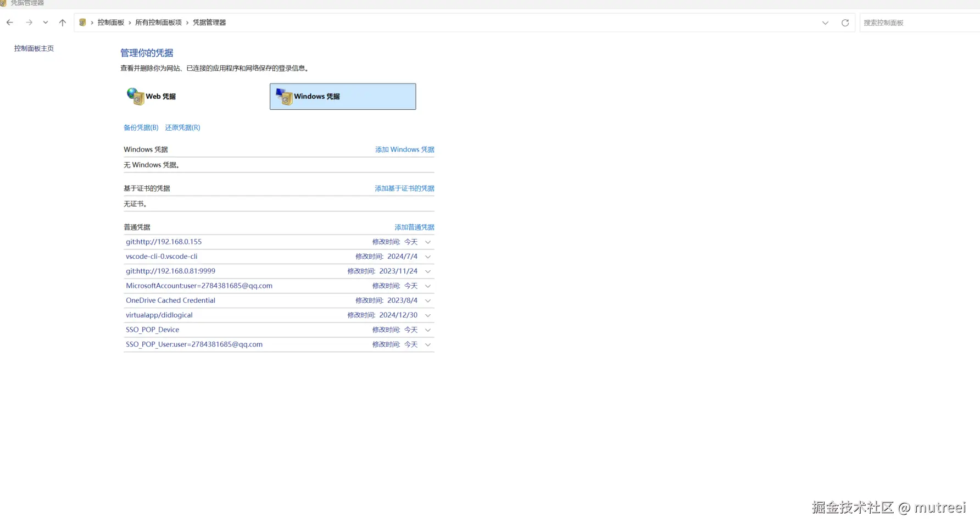Image resolution: width=980 pixels, height=529 pixels.
Task: Go back with the back arrow
Action: pyautogui.click(x=10, y=23)
